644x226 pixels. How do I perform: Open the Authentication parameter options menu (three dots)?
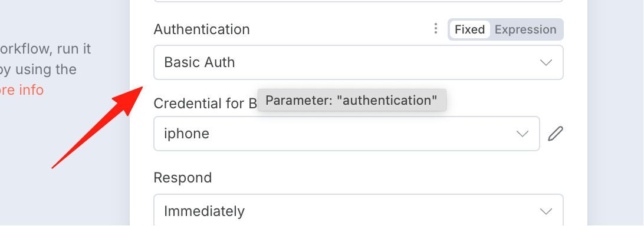(x=436, y=29)
